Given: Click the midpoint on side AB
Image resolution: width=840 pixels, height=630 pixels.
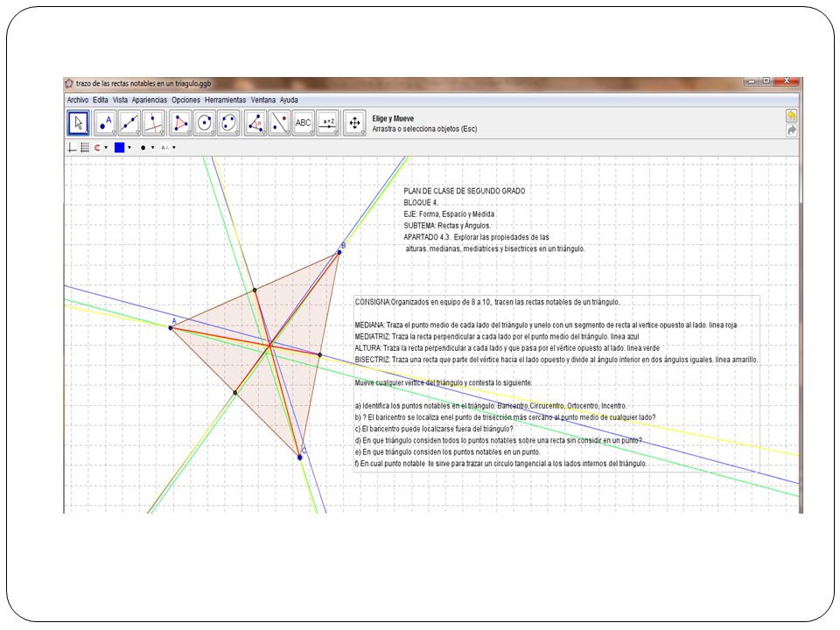Looking at the screenshot, I should (x=255, y=290).
